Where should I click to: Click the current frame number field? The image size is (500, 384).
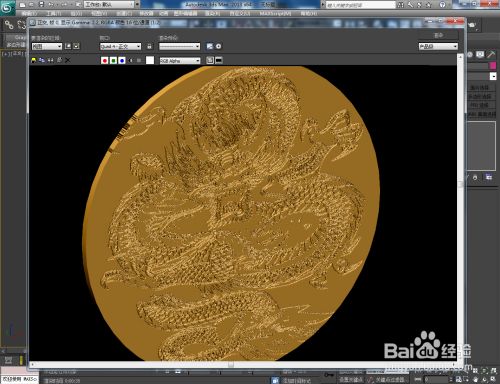[x=436, y=380]
